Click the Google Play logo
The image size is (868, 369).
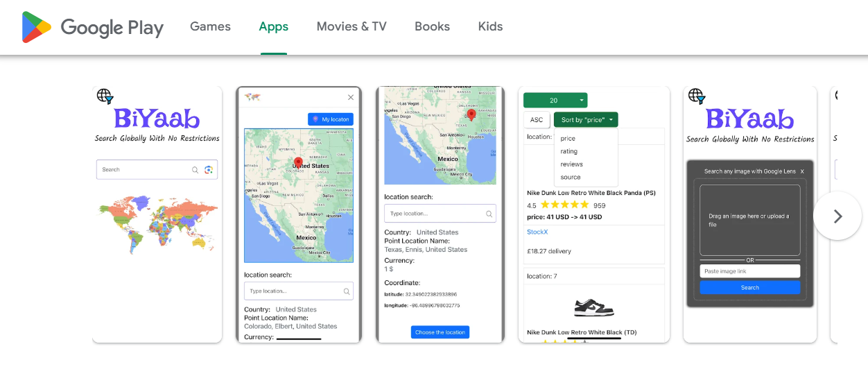93,27
